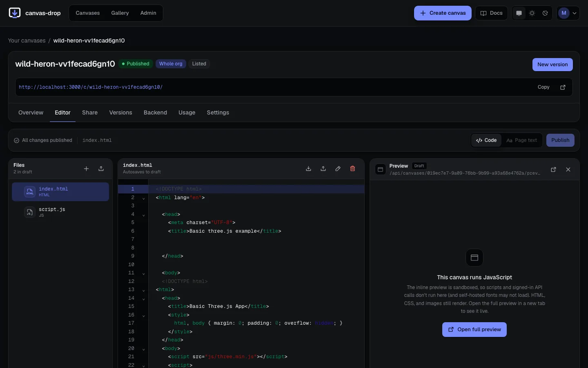
Task: Copy the canvas URL
Action: [543, 87]
